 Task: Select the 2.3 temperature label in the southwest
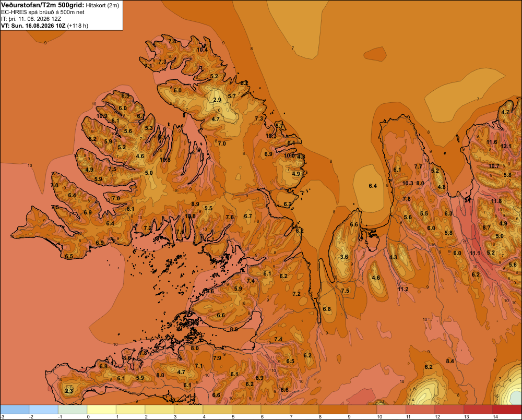coord(69,391)
